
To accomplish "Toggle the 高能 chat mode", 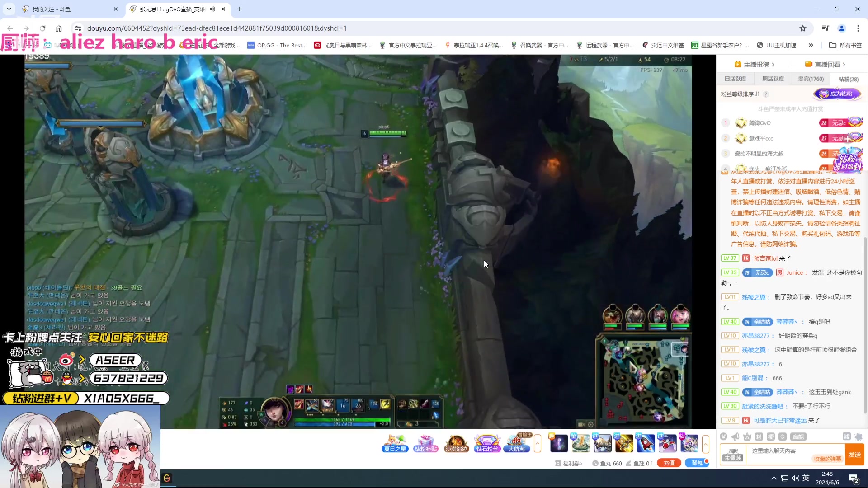I will click(798, 436).
